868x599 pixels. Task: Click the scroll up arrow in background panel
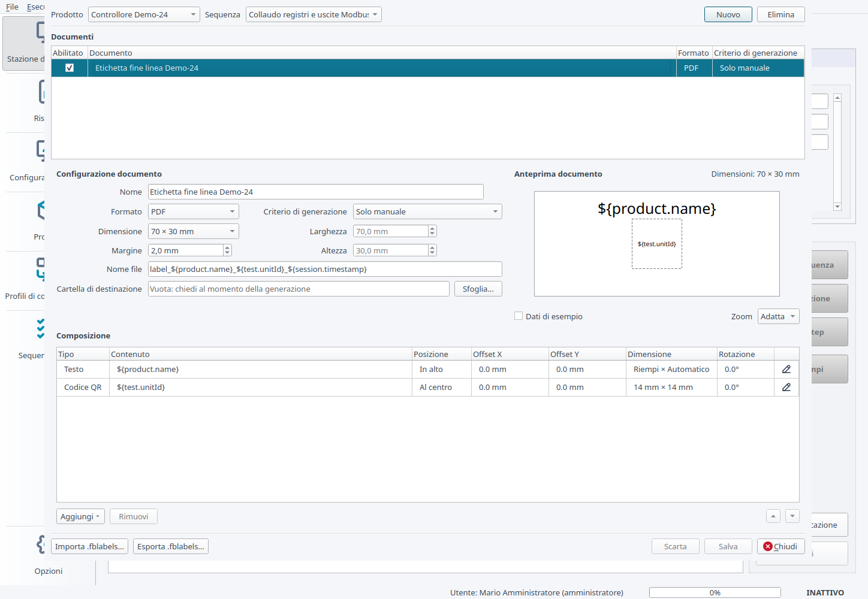click(837, 98)
